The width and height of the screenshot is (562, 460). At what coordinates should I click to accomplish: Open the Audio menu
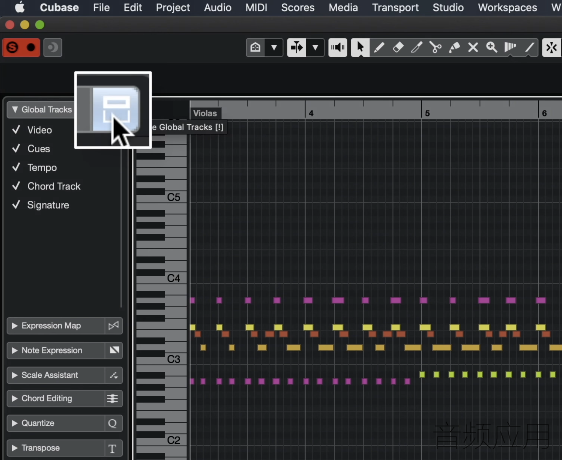click(218, 8)
